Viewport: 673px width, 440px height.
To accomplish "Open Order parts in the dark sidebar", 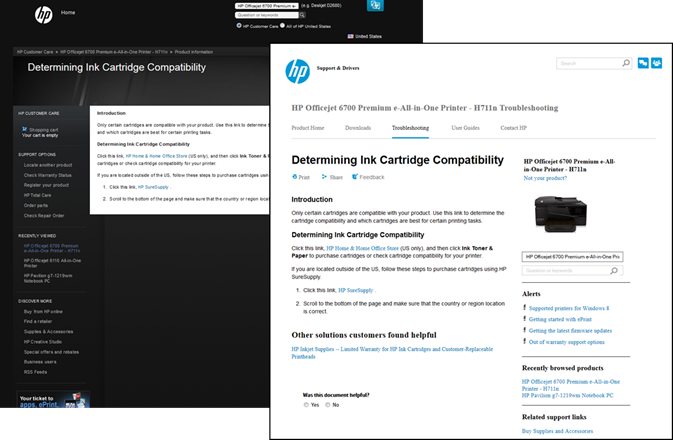I will [x=36, y=206].
